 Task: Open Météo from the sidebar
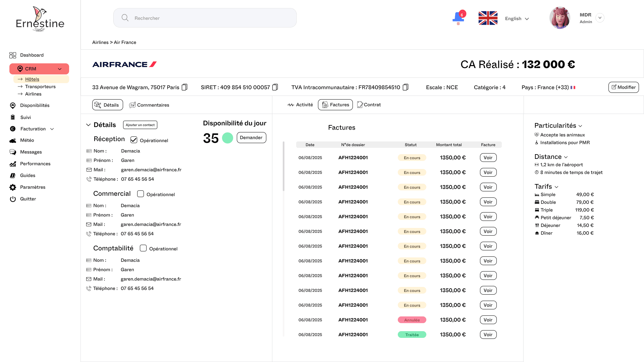27,140
